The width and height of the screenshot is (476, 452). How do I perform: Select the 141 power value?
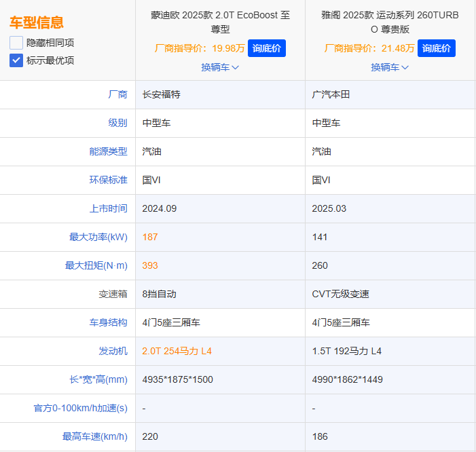(x=320, y=237)
